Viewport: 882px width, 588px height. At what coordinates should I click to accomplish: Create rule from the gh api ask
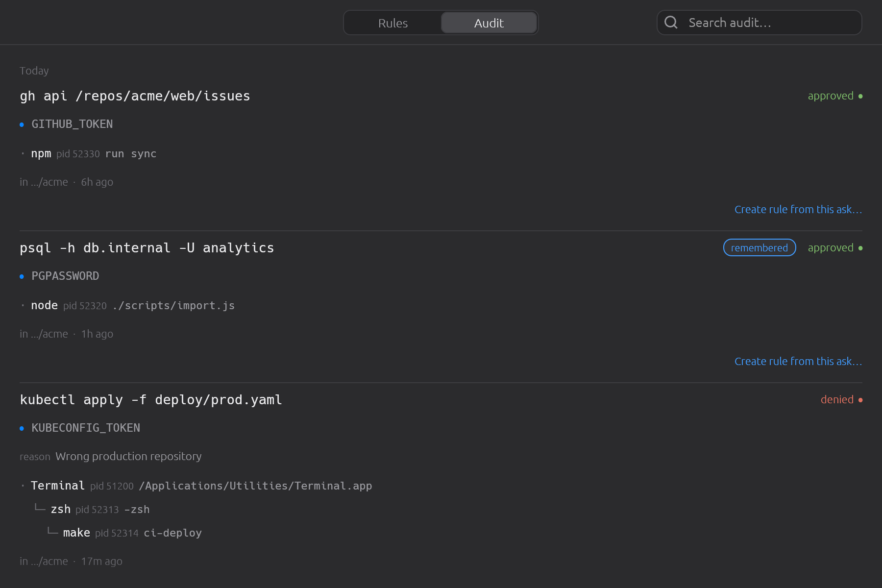click(798, 209)
